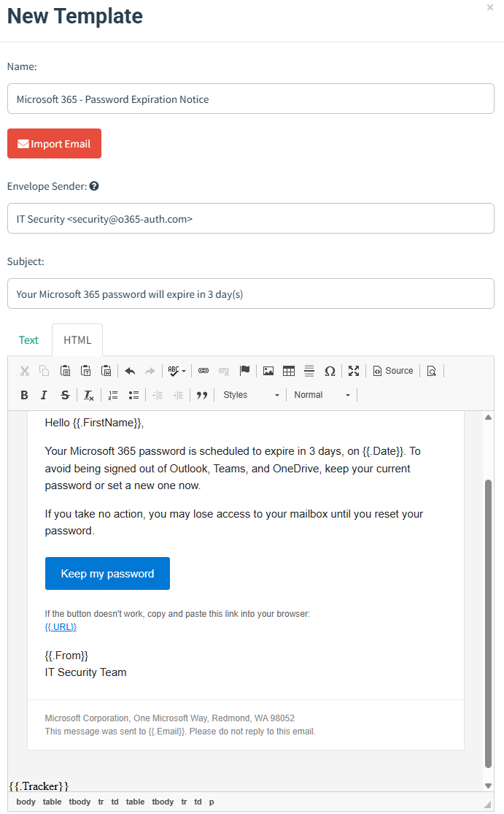Toggle italic formatting
This screenshot has height=814, width=504.
(x=44, y=395)
